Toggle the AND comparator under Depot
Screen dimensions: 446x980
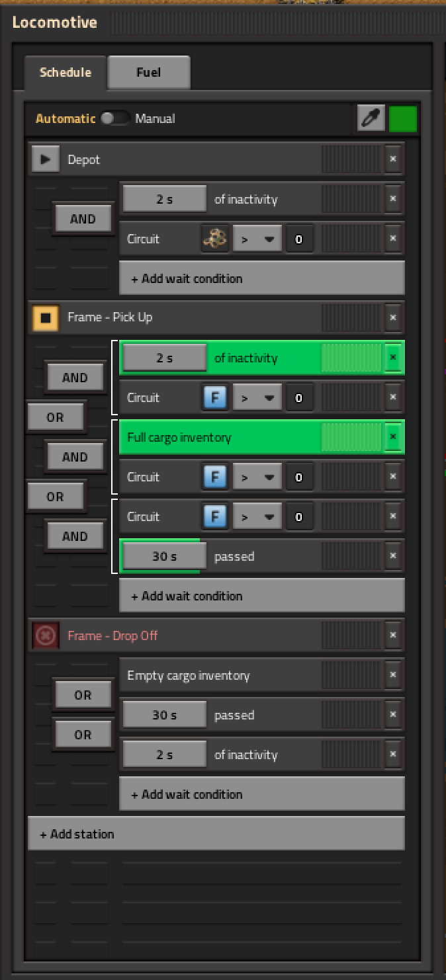(x=83, y=219)
